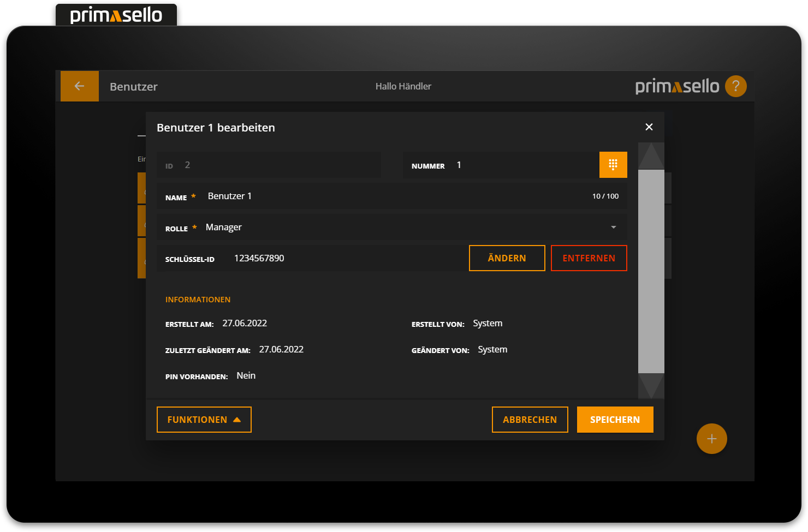Open the ROLLE dropdown showing Manager
The image size is (808, 532).
click(x=382, y=226)
